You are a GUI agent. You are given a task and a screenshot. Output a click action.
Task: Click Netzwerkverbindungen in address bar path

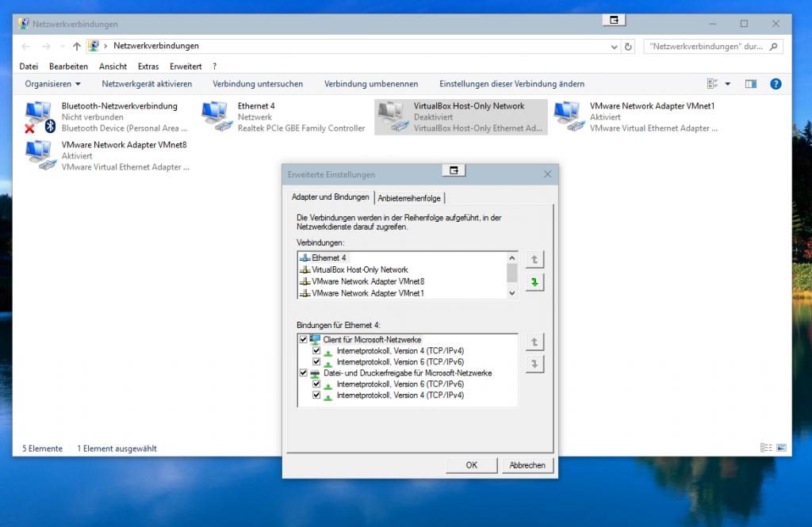156,46
